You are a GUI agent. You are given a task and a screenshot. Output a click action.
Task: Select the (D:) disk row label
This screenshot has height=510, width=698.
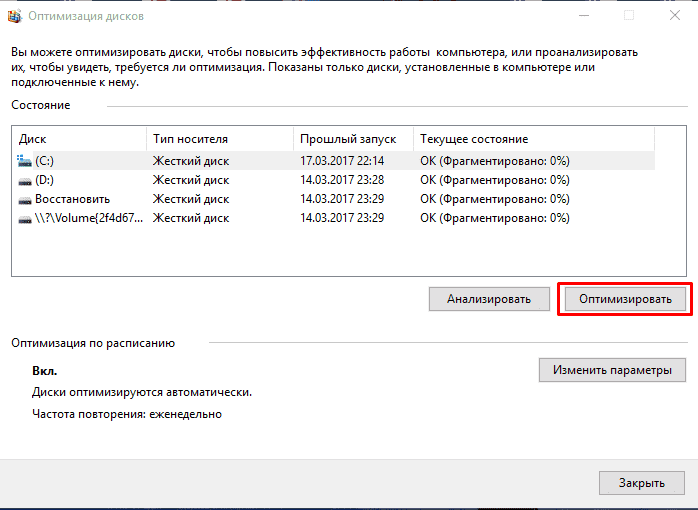point(45,180)
